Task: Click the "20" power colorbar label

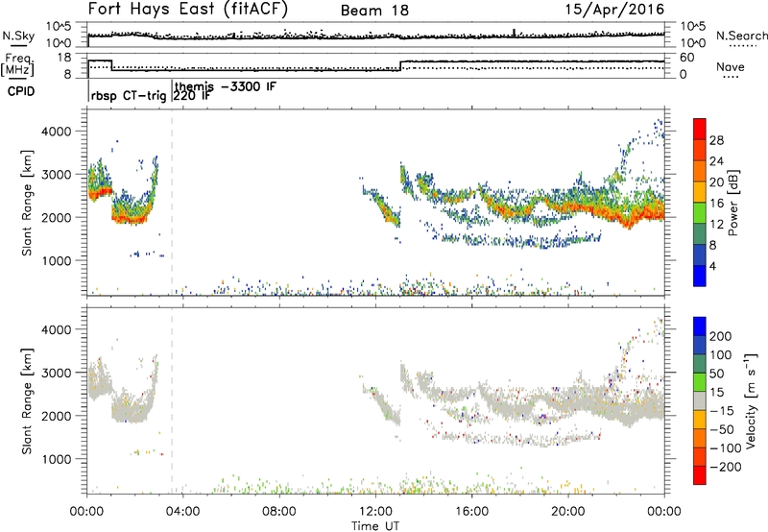Action: point(716,182)
